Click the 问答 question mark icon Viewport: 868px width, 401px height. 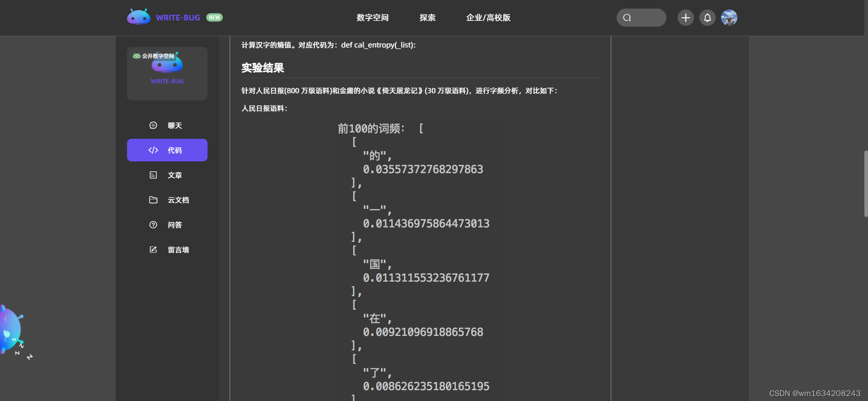coord(153,225)
